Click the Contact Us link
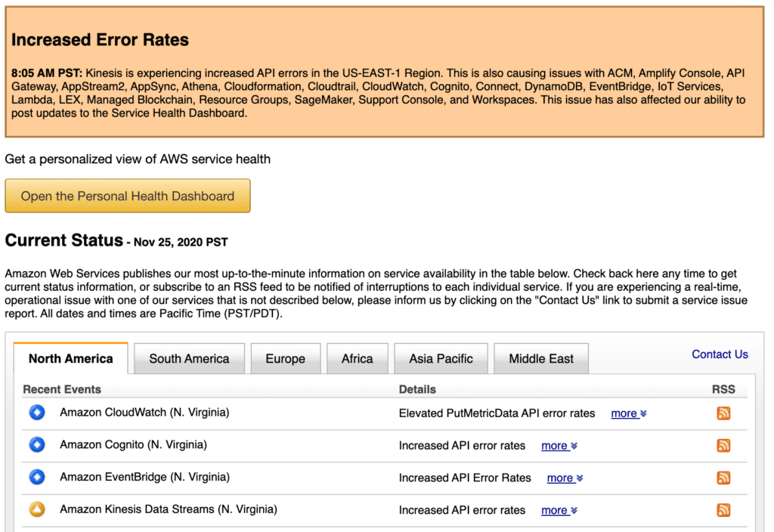 [x=720, y=354]
